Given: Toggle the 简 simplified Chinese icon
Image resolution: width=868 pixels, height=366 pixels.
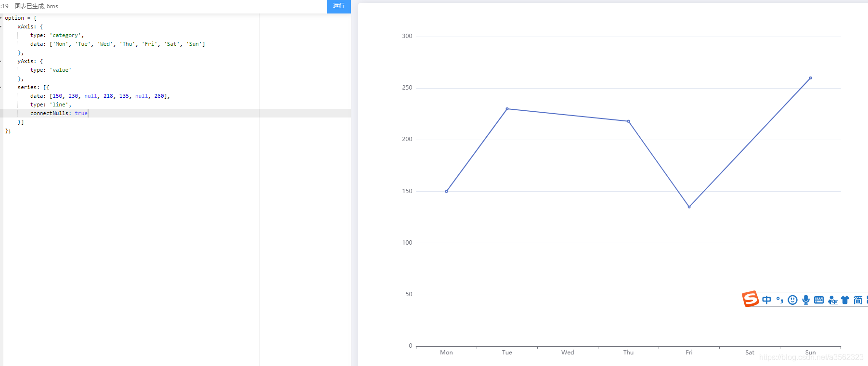Looking at the screenshot, I should [858, 300].
